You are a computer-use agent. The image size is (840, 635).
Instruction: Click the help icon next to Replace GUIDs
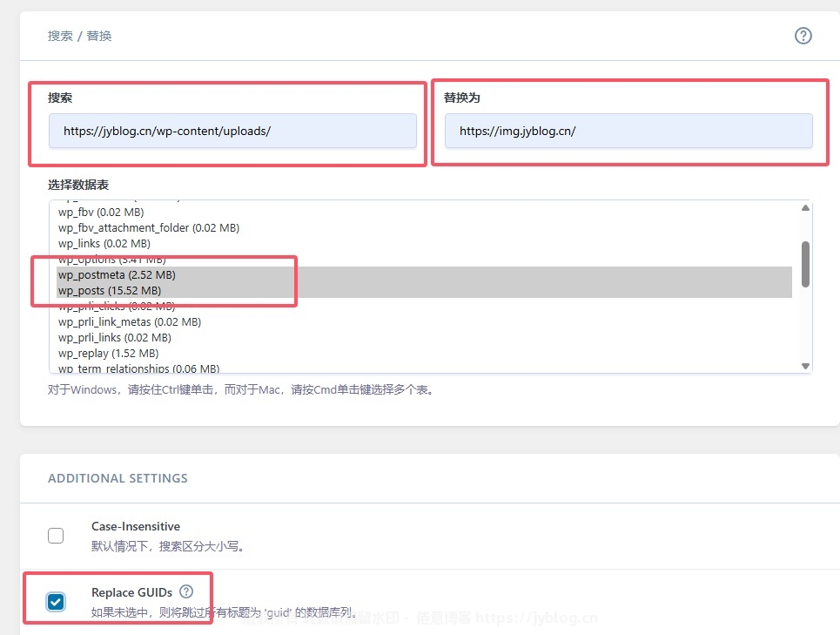(x=186, y=591)
